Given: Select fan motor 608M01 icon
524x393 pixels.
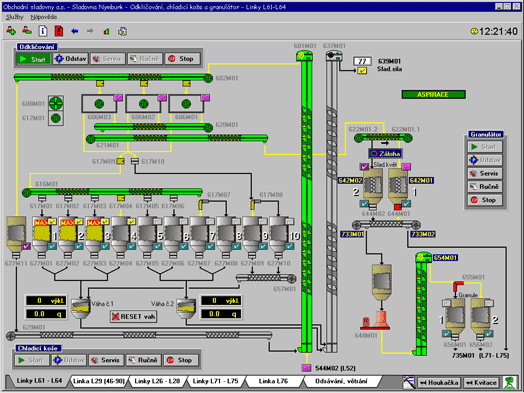Looking at the screenshot, I should tap(56, 103).
